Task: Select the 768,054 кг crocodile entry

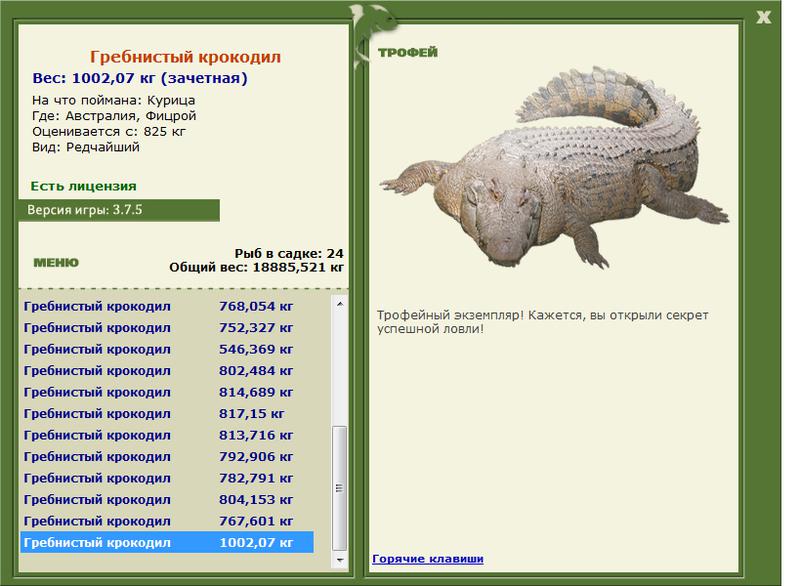Action: tap(167, 307)
